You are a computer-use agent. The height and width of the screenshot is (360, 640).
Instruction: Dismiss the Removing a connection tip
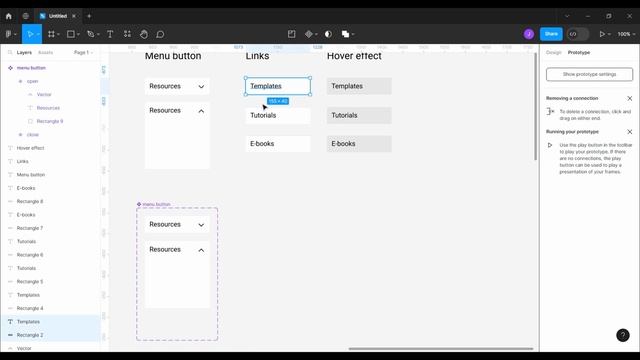(x=630, y=98)
